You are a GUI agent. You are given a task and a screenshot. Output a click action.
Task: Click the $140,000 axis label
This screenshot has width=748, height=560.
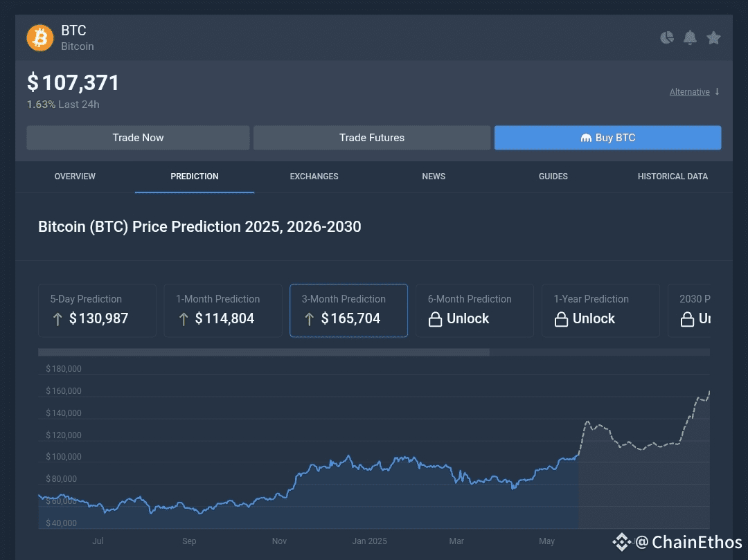point(64,413)
